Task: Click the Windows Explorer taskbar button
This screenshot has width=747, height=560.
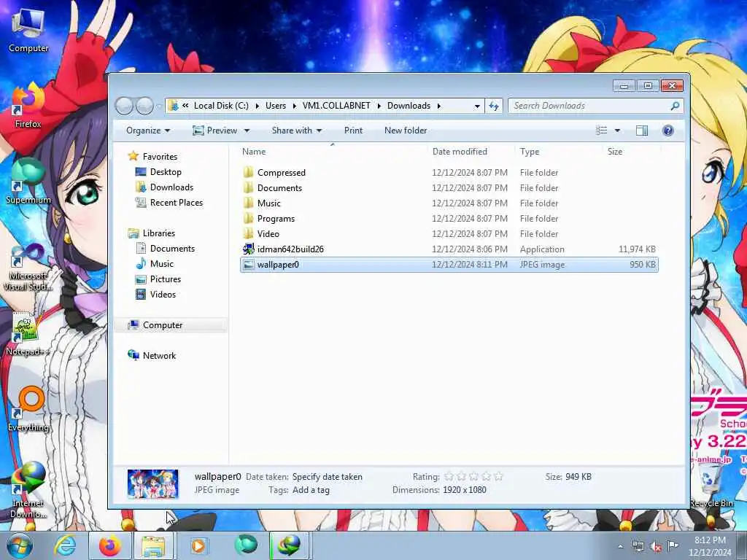Action: click(x=153, y=545)
